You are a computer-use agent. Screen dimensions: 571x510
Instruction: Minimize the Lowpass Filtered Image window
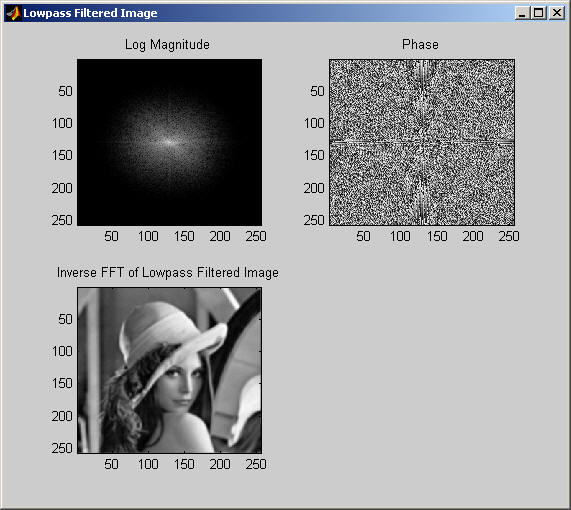tap(522, 13)
